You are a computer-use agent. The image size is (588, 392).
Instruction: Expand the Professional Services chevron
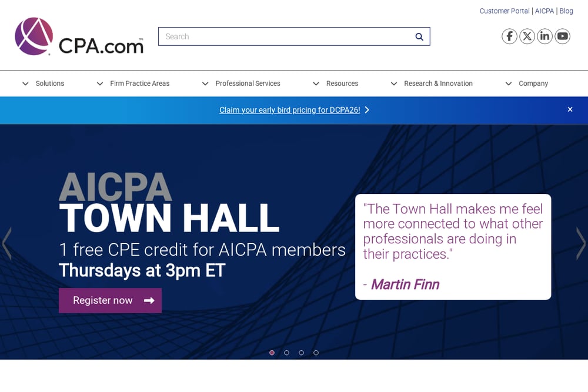[x=205, y=83]
